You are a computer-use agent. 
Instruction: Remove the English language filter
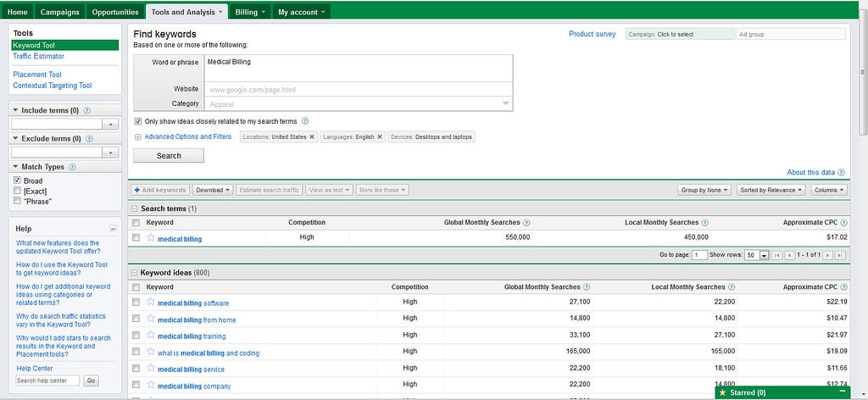point(380,136)
